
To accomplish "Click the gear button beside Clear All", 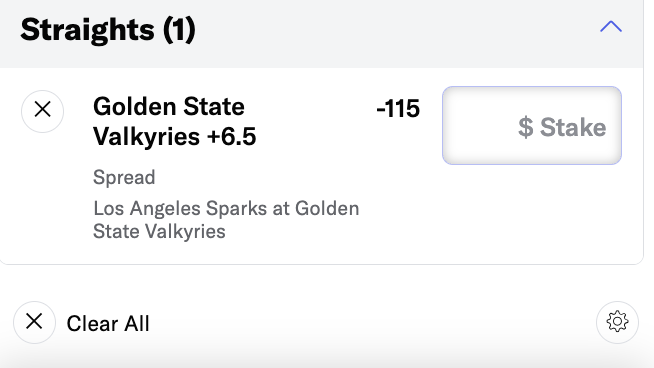I will 617,322.
